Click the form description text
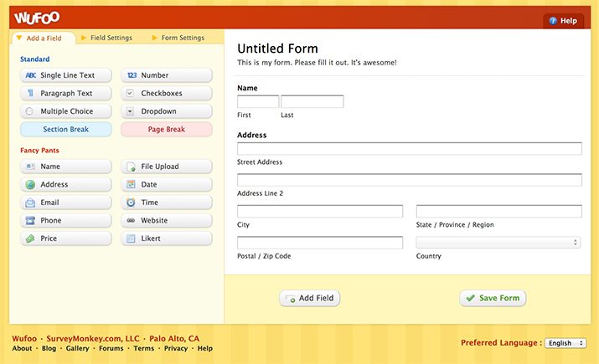Screen dimensions: 599x364 coord(317,63)
